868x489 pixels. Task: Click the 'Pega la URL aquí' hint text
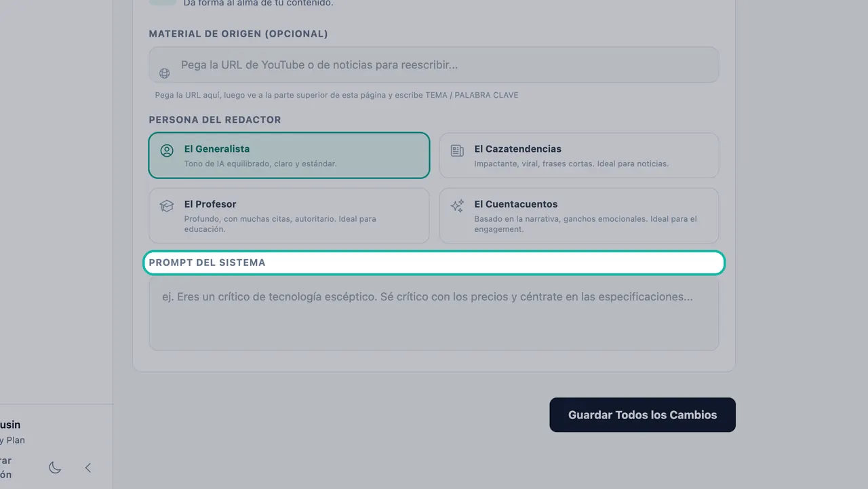[x=336, y=95]
